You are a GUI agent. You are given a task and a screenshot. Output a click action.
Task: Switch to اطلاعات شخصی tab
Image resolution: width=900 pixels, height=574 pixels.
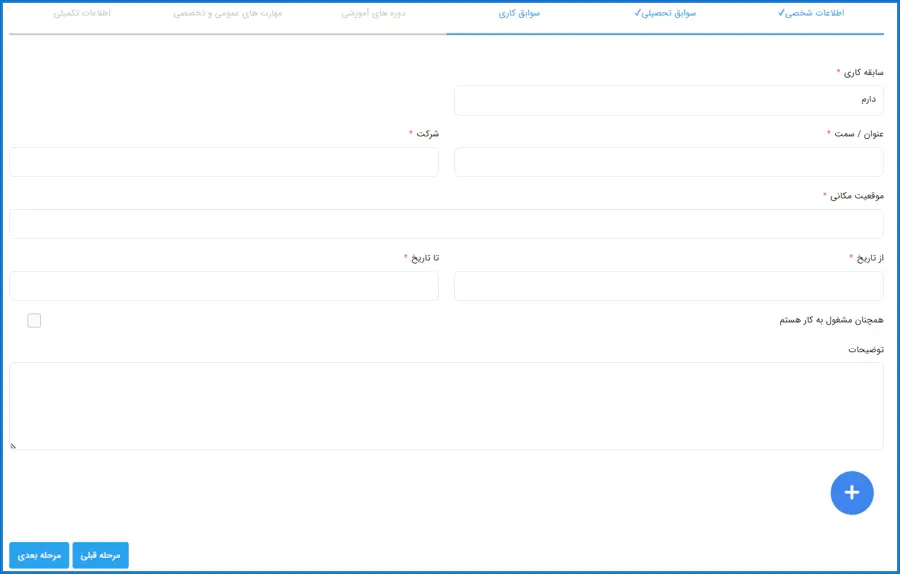816,14
